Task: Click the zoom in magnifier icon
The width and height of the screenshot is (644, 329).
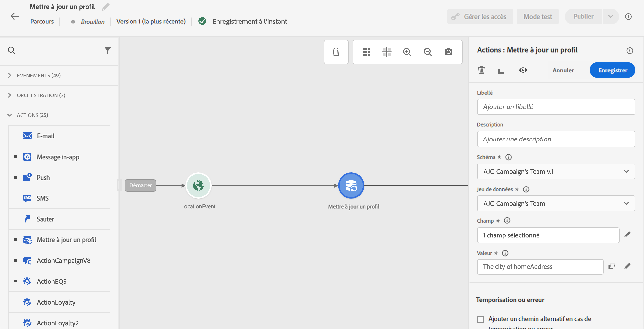Action: point(407,52)
